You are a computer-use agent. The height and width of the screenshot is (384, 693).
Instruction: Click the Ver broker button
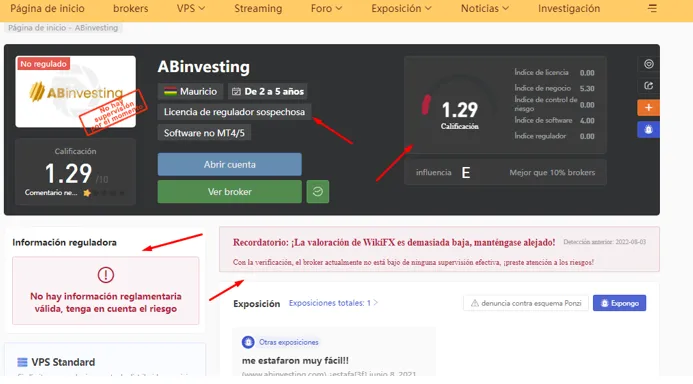coord(230,192)
